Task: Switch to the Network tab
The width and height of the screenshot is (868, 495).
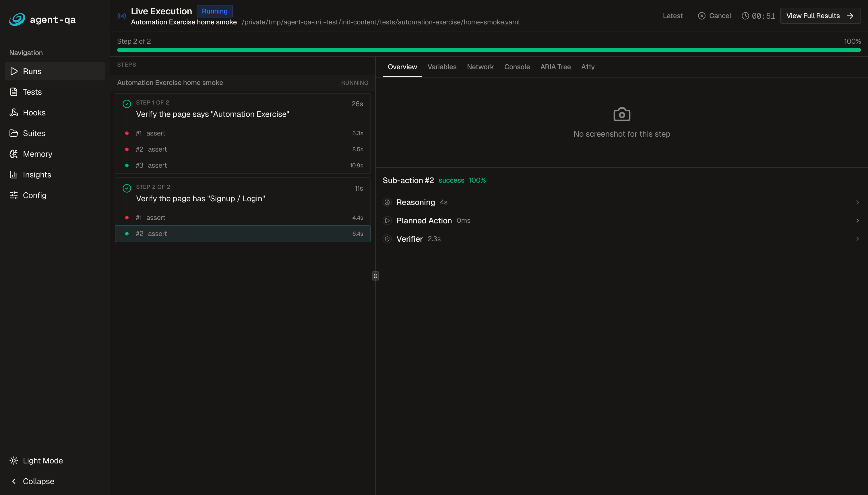Action: click(480, 67)
